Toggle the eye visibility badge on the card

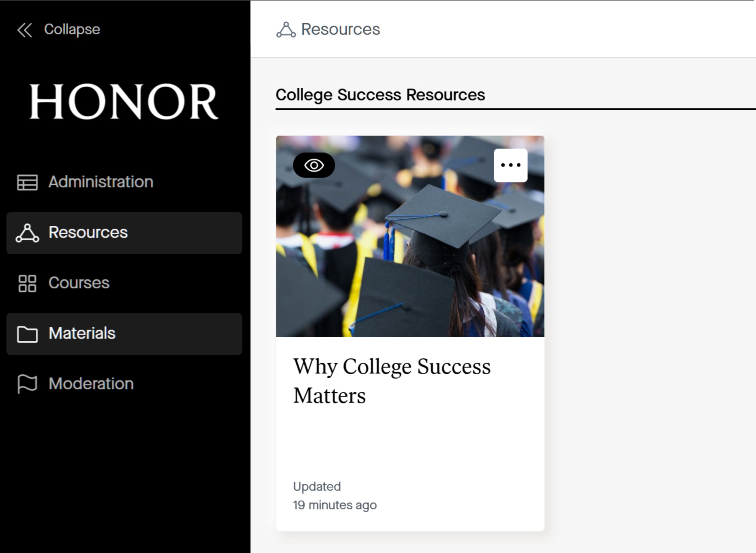click(314, 165)
